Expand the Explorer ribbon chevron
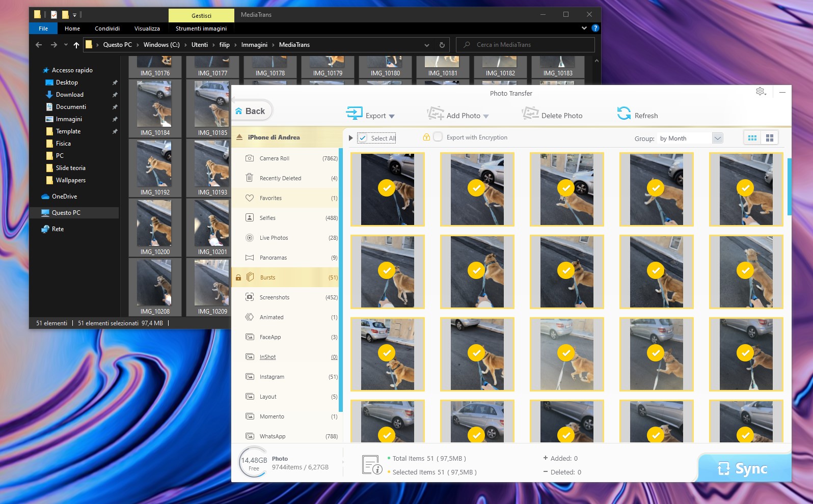813x504 pixels. 584,29
